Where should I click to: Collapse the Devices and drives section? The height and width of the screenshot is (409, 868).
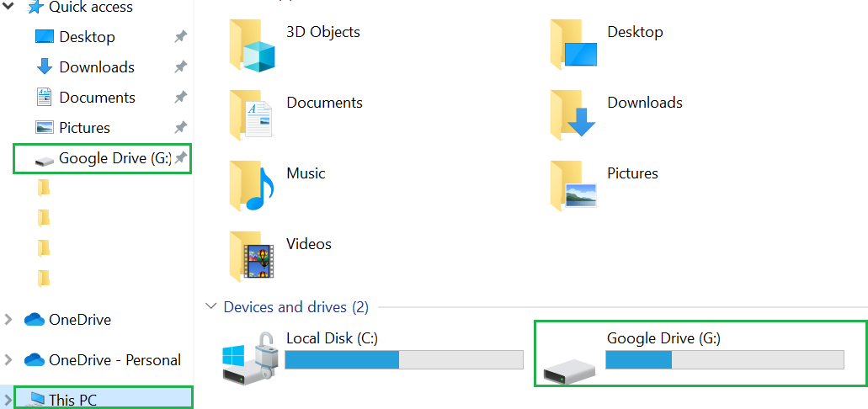(x=211, y=305)
